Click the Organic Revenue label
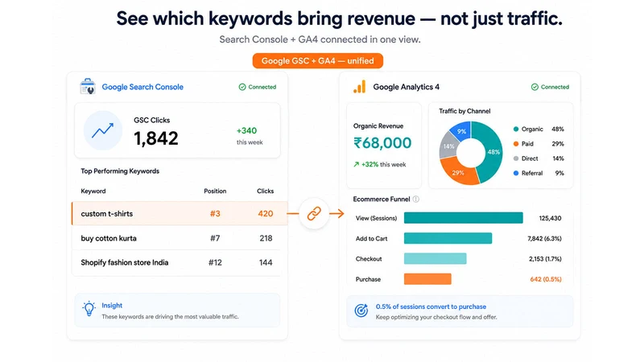 pyautogui.click(x=378, y=126)
